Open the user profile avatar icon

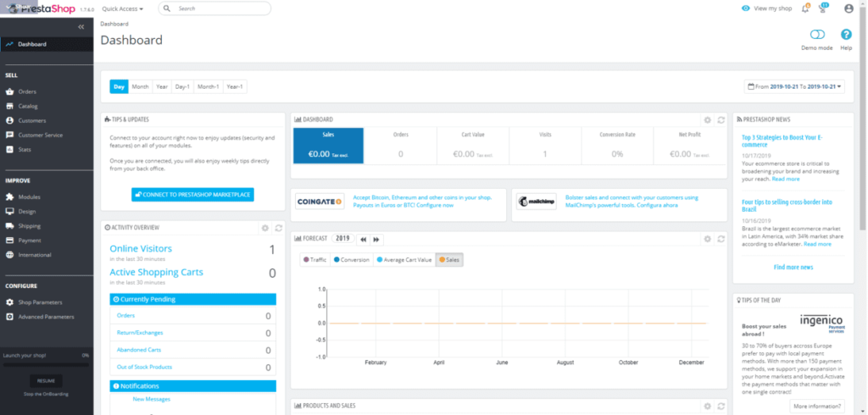849,8
